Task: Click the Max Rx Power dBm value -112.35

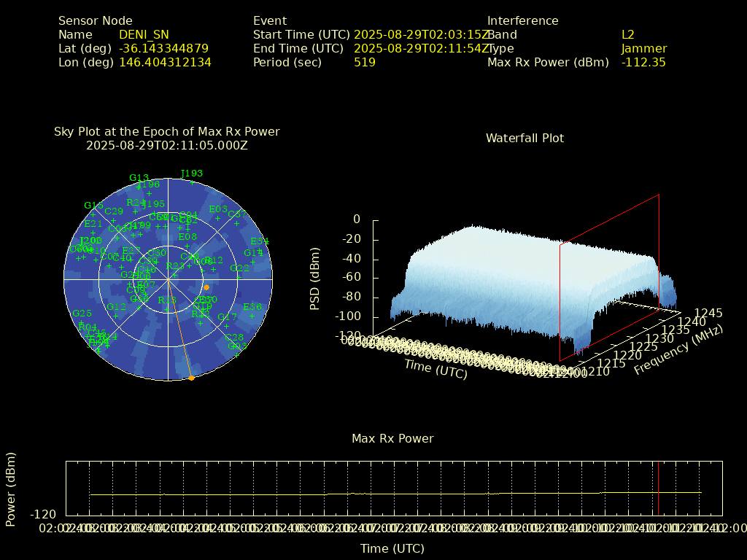Action: point(643,63)
